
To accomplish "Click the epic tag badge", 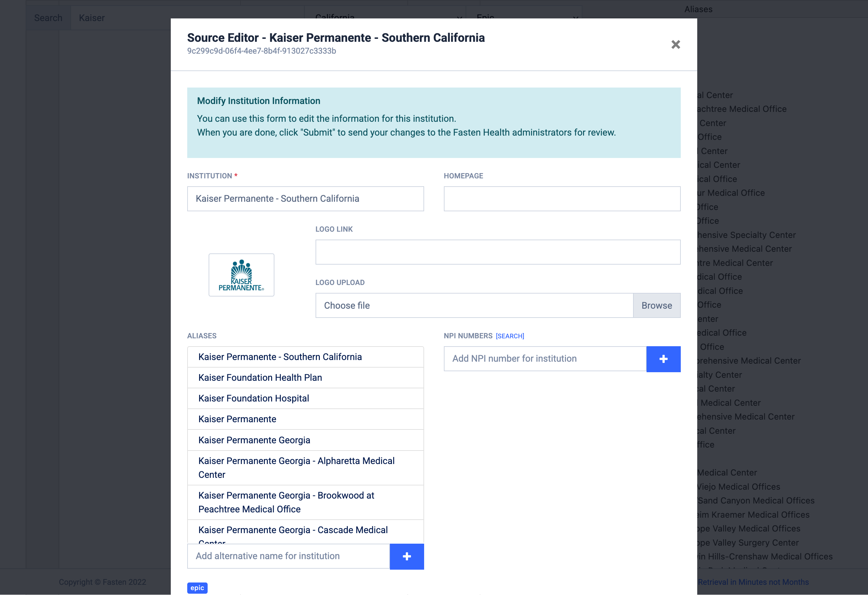I will pyautogui.click(x=197, y=587).
